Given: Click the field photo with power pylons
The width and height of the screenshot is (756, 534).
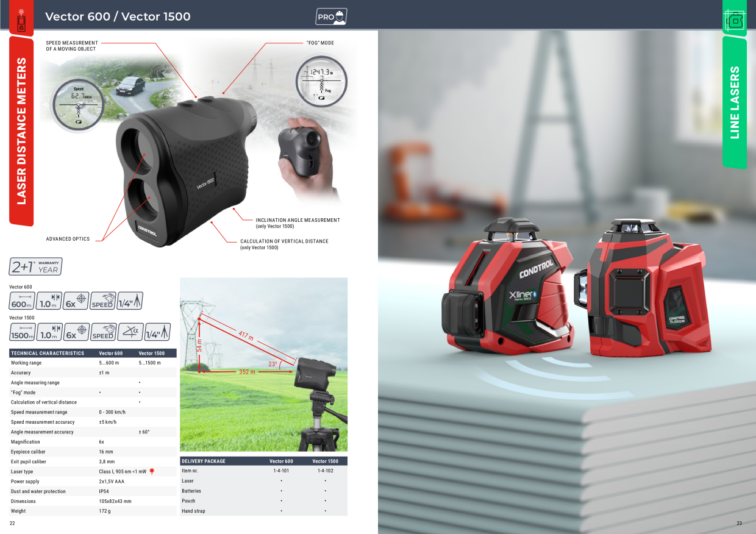Looking at the screenshot, I should [x=263, y=365].
